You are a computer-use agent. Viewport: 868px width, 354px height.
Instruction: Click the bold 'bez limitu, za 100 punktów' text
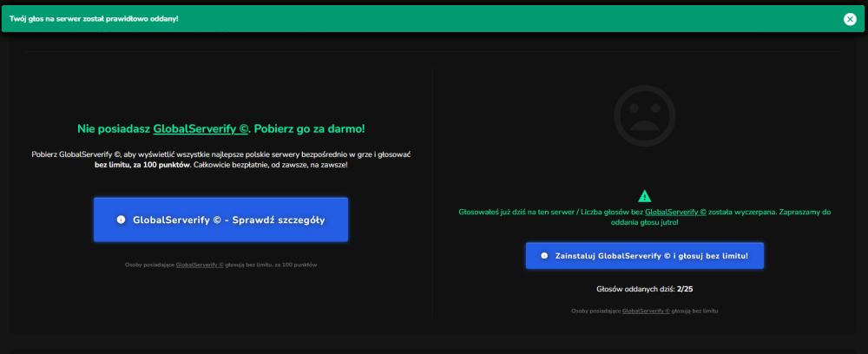pyautogui.click(x=141, y=165)
